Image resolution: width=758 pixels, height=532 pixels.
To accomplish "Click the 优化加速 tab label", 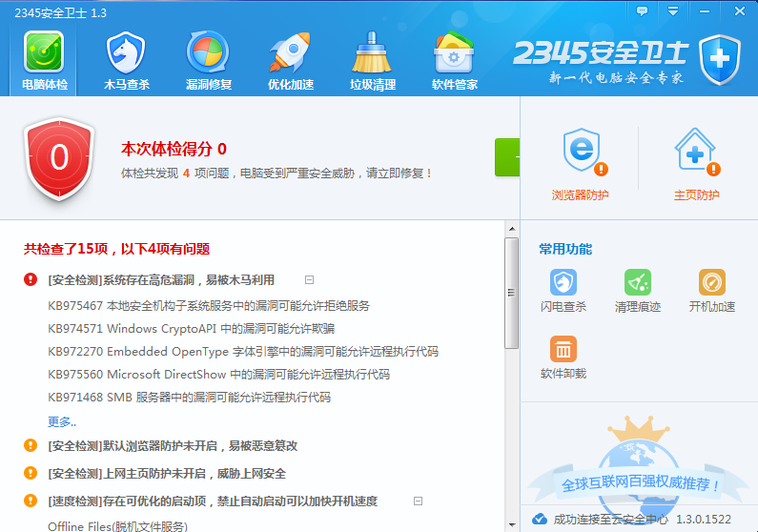I will pyautogui.click(x=291, y=85).
